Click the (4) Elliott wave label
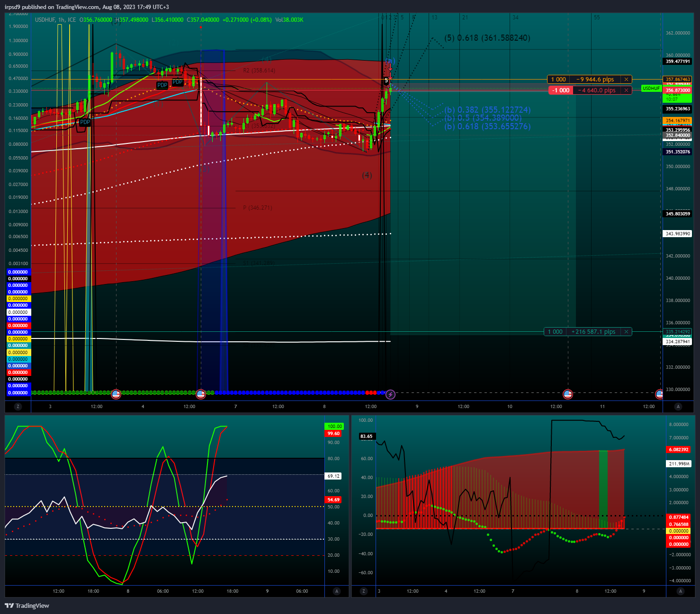 coord(367,175)
